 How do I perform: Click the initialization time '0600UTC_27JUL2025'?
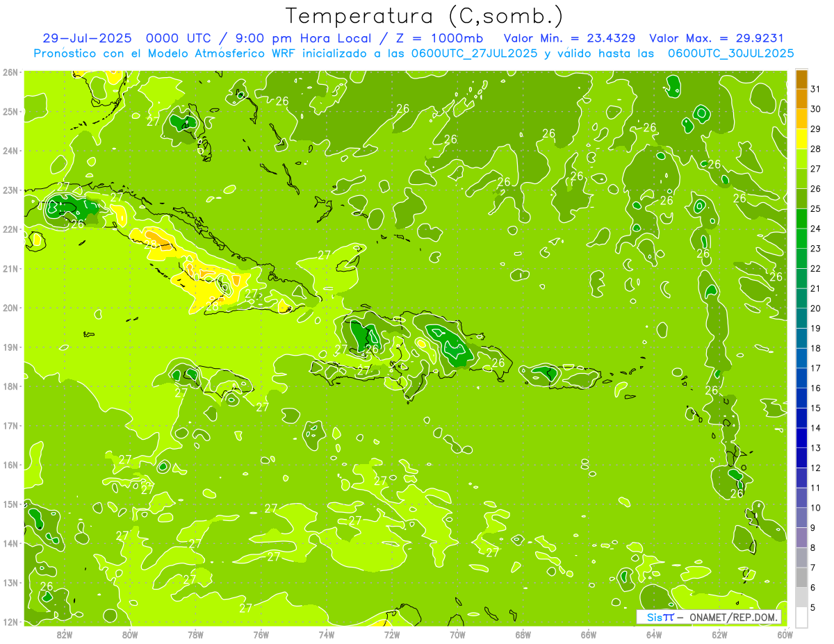(x=473, y=53)
